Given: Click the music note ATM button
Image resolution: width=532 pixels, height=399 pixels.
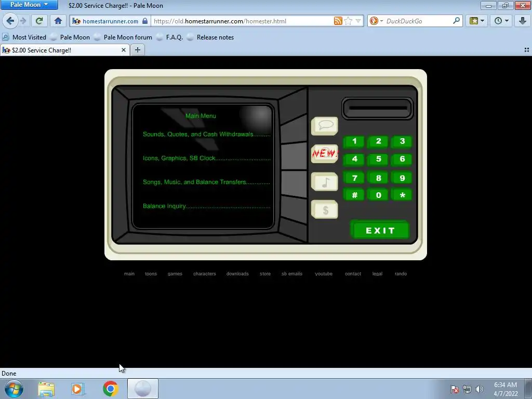Looking at the screenshot, I should (x=324, y=182).
